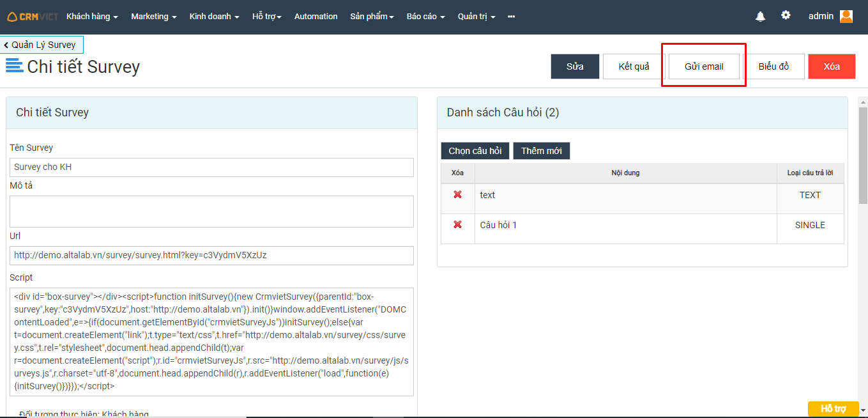This screenshot has height=418, width=868.
Task: Open the settings gear icon
Action: click(x=786, y=15)
